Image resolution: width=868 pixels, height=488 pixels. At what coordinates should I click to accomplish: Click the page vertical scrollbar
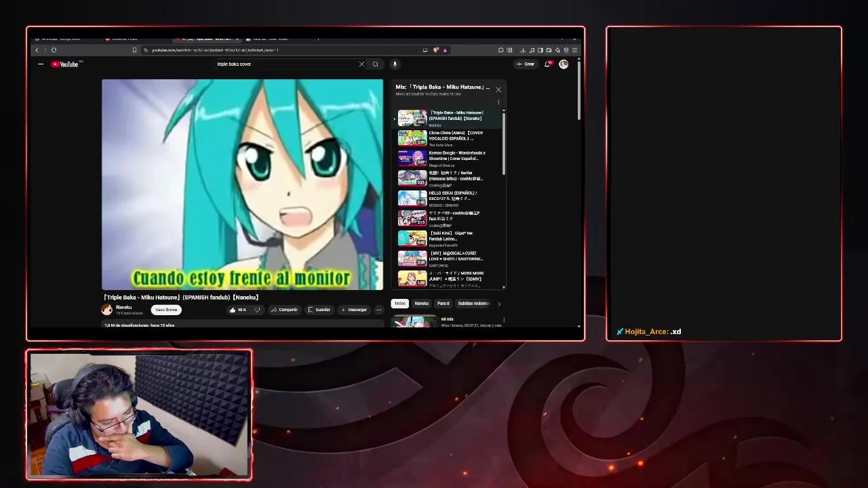(579, 91)
